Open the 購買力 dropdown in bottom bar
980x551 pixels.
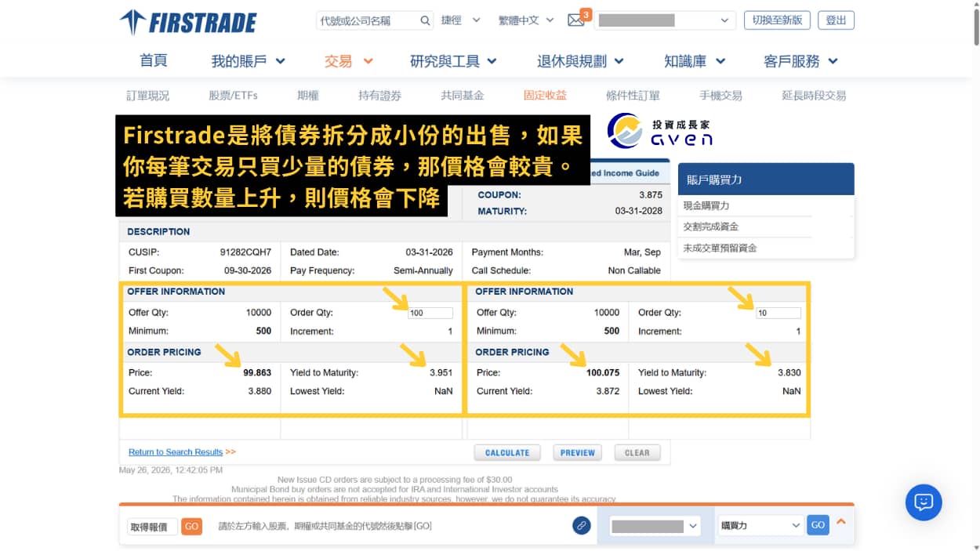[760, 526]
